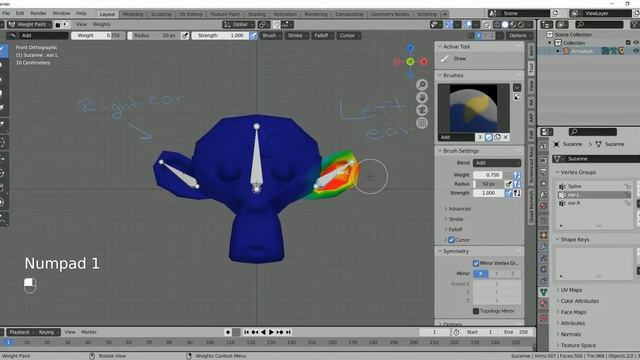
Task: Click the Armature object icon in outliner
Action: pyautogui.click(x=567, y=51)
